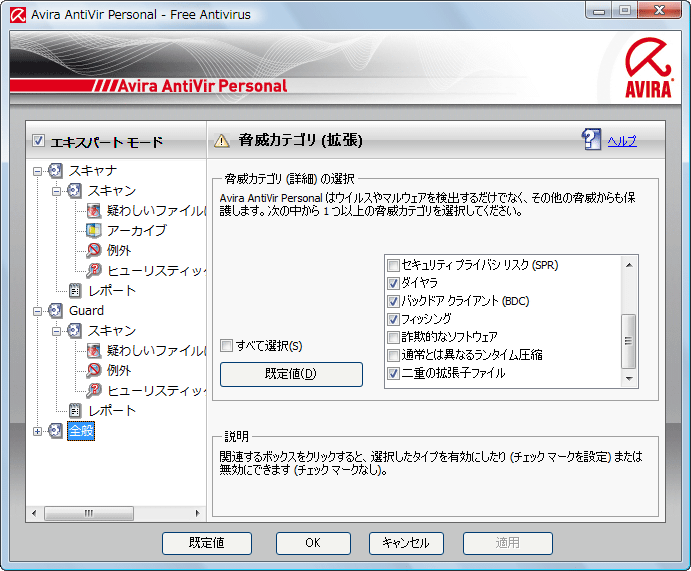
Task: Click the icon beside アーカイブ
Action: (x=93, y=230)
